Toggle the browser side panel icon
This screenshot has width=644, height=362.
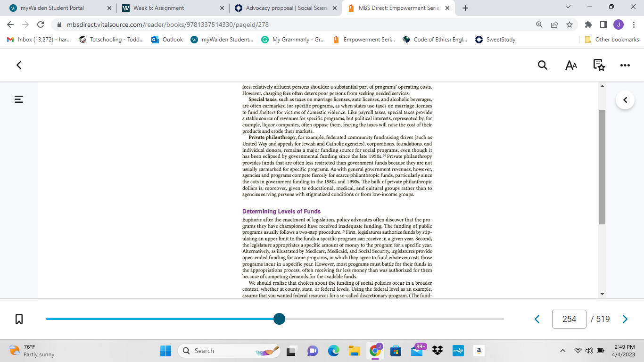[603, 25]
